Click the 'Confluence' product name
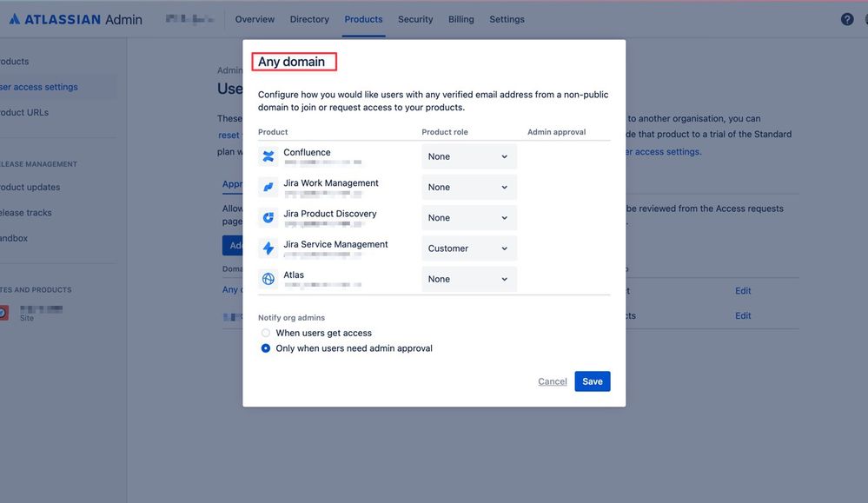Image resolution: width=868 pixels, height=503 pixels. pos(307,152)
